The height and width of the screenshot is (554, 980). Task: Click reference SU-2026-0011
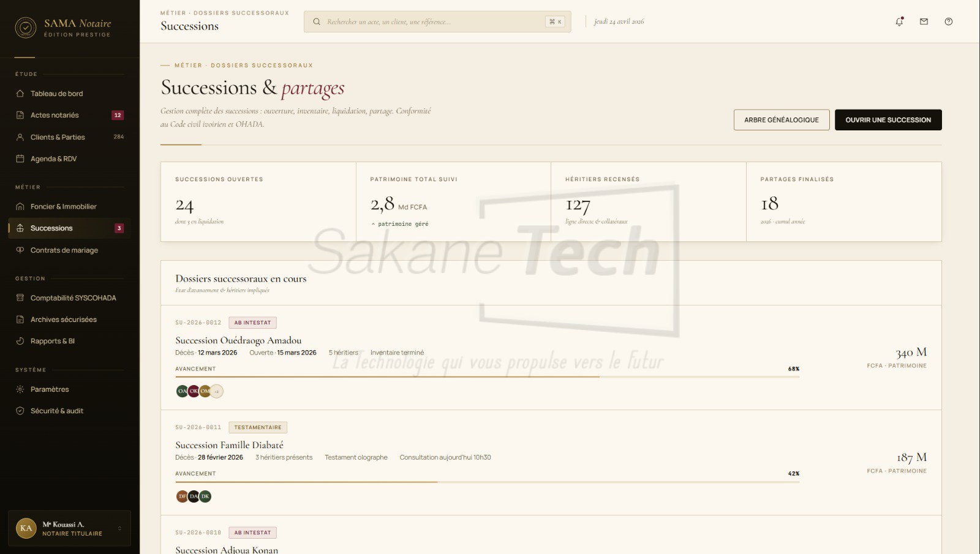(198, 427)
